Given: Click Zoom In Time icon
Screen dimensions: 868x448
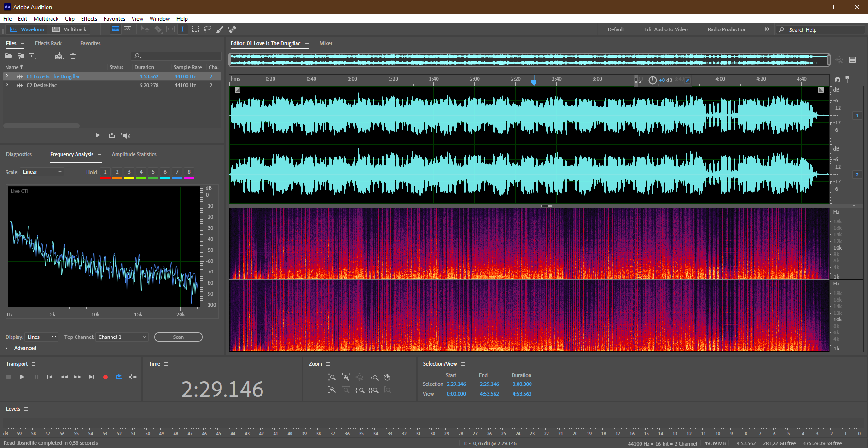Looking at the screenshot, I should (x=345, y=377).
